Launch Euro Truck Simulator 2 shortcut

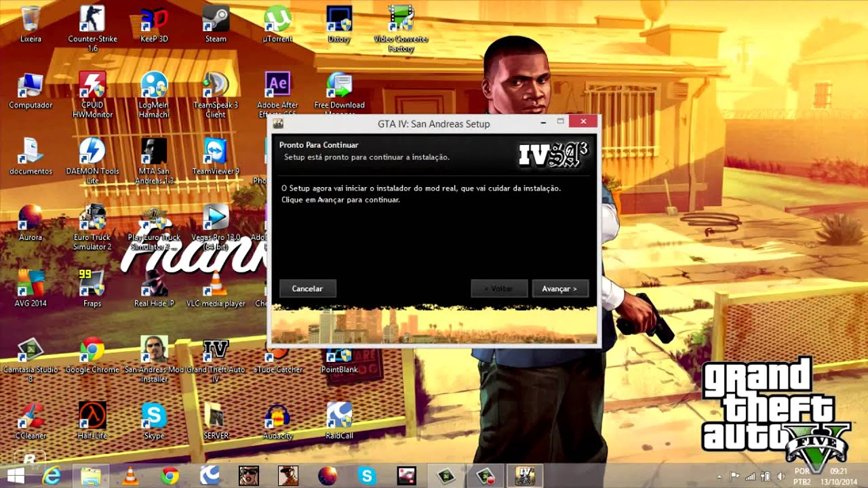point(92,227)
